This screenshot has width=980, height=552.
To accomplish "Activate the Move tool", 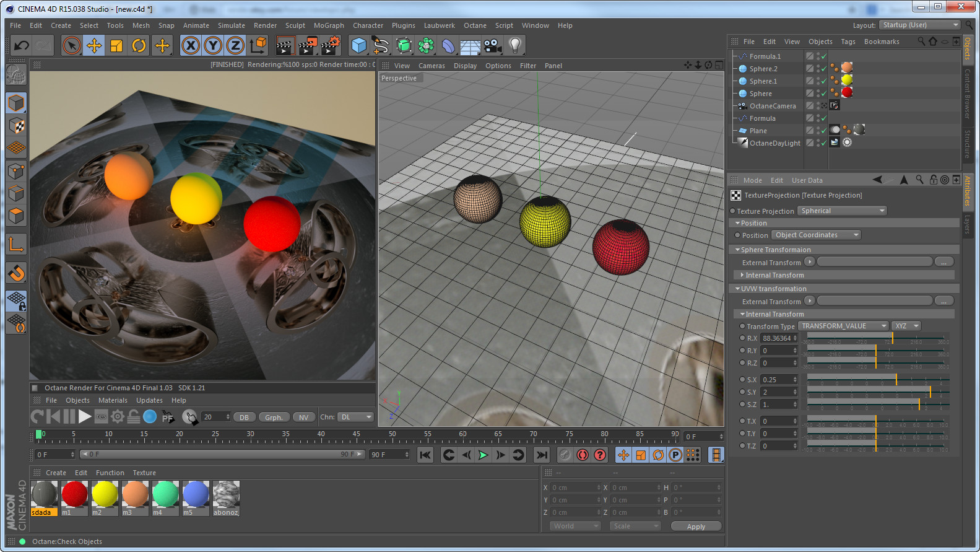I will pyautogui.click(x=94, y=45).
